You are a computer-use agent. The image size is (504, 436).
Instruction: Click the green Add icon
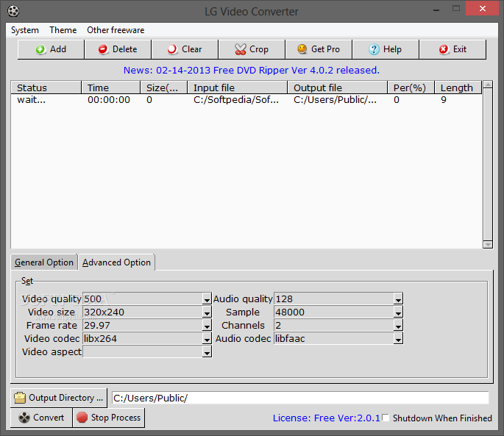tap(40, 49)
